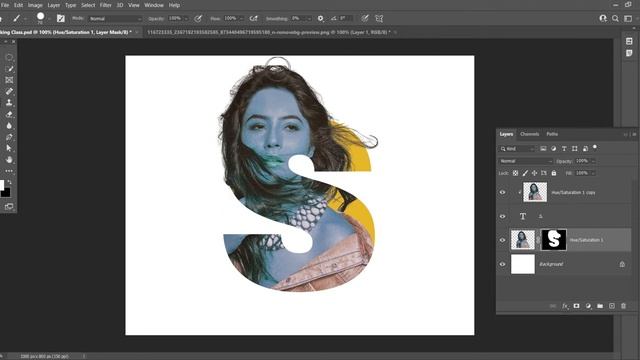Screen dimensions: 640x360
Task: Open the Filter menu
Action: pos(106,5)
